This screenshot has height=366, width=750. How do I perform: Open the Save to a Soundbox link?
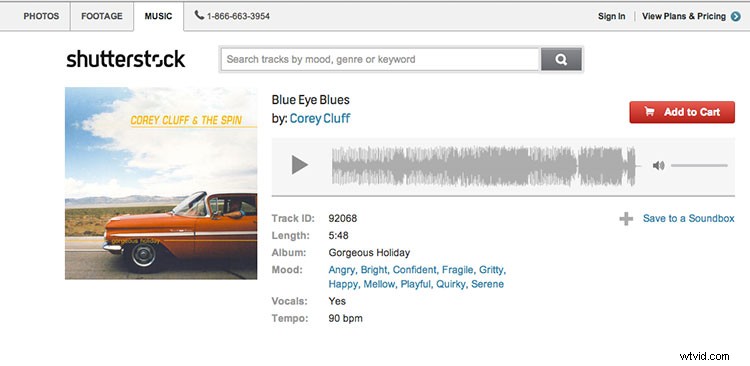pyautogui.click(x=688, y=218)
